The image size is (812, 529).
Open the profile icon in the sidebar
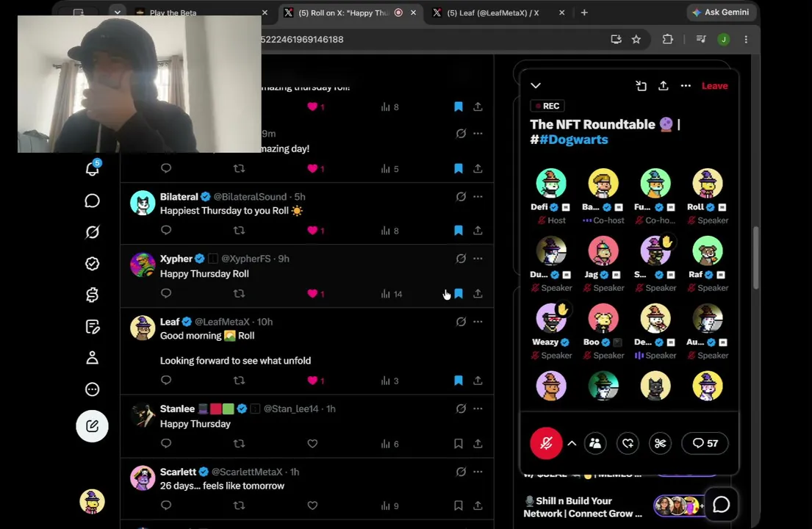pos(92,358)
